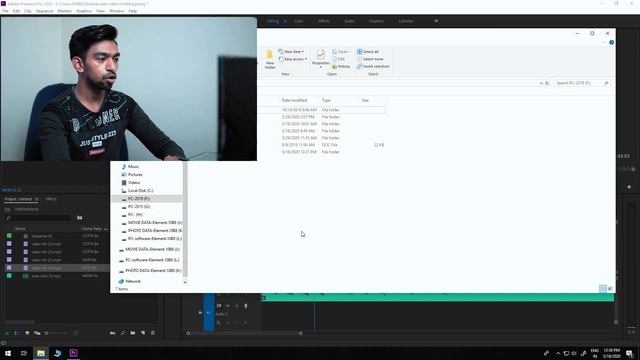Viewport: 640px width, 360px height.
Task: Switch to the Editing workspace tab
Action: point(273,21)
